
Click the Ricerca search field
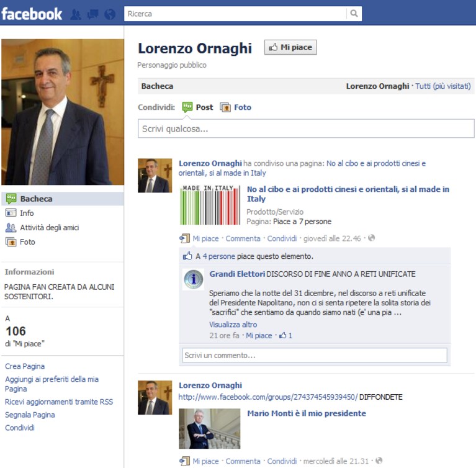tap(235, 14)
